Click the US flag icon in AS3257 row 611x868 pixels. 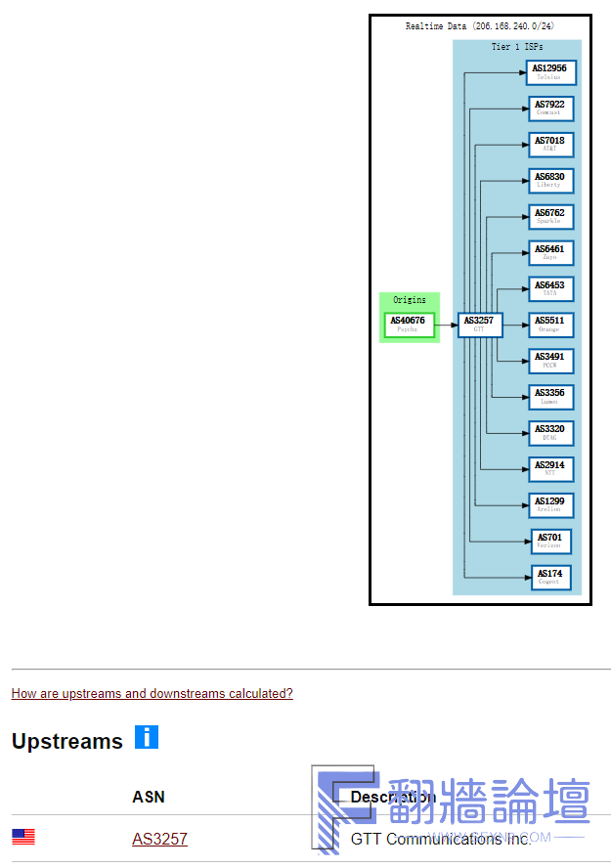[23, 837]
